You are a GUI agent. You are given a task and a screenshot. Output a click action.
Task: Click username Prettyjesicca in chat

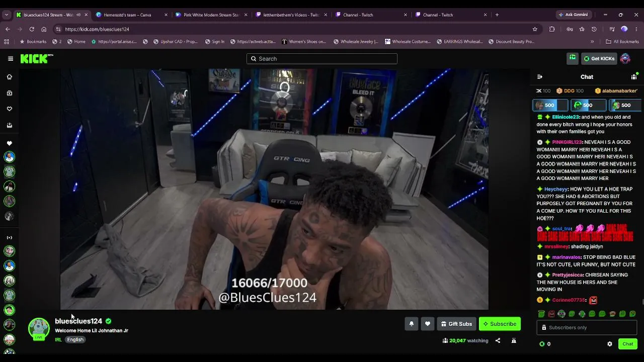click(568, 275)
